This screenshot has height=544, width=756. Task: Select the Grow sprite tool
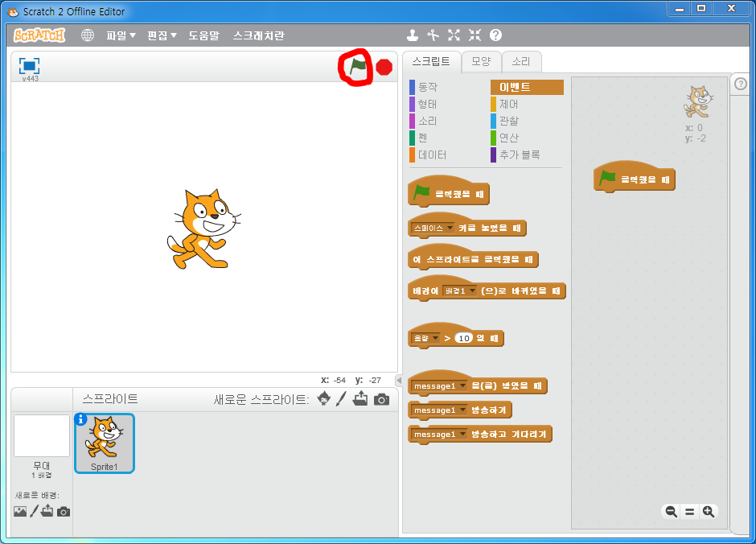[x=454, y=35]
